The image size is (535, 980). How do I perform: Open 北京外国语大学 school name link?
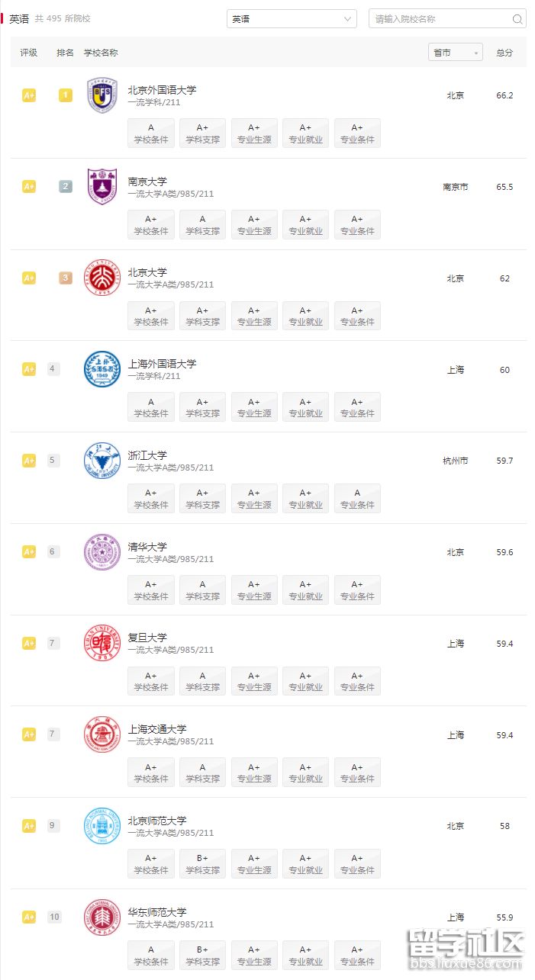(162, 89)
